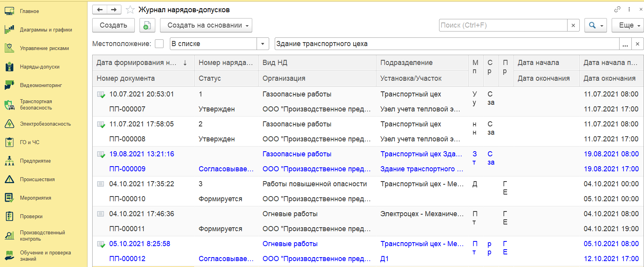Click 'Вид НД' column header
The height and width of the screenshot is (267, 644).
[x=317, y=63]
